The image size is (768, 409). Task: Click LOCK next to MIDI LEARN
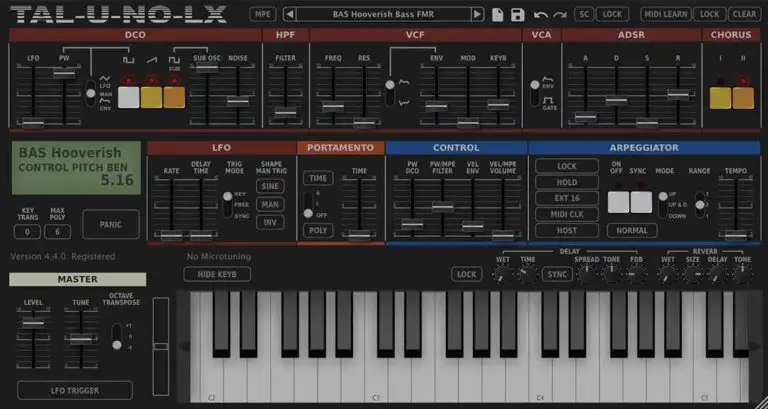[x=709, y=14]
